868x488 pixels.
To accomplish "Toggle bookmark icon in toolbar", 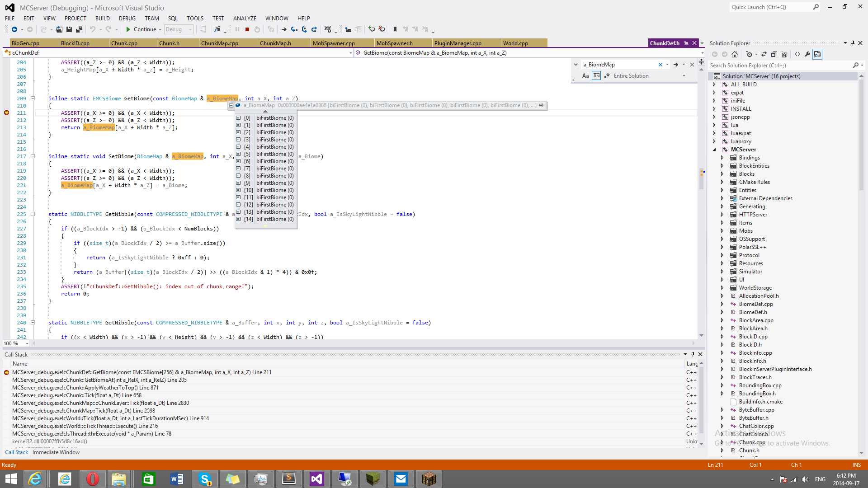I will tap(395, 29).
